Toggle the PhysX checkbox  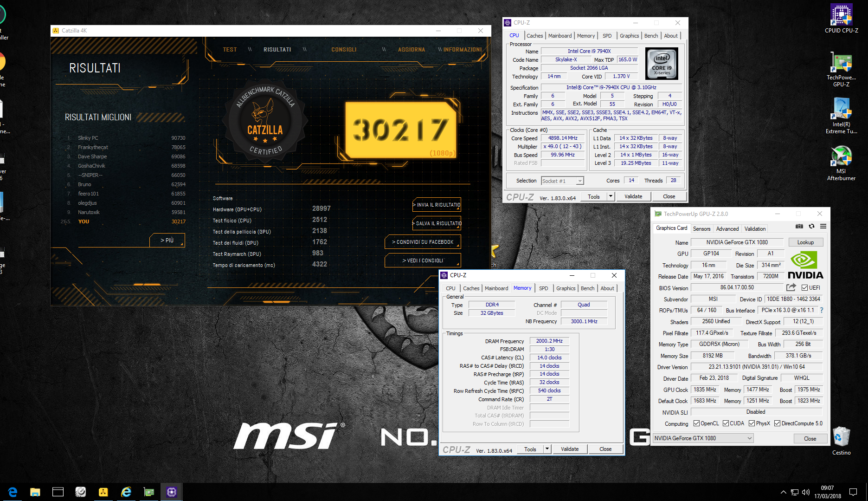coord(752,423)
